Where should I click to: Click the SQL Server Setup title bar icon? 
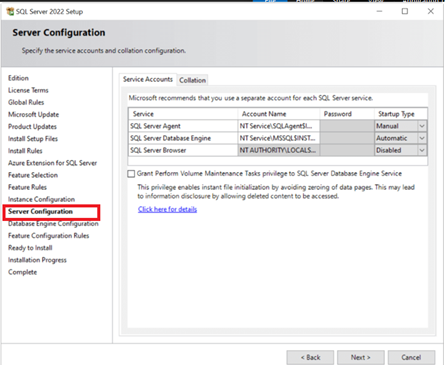[10, 11]
